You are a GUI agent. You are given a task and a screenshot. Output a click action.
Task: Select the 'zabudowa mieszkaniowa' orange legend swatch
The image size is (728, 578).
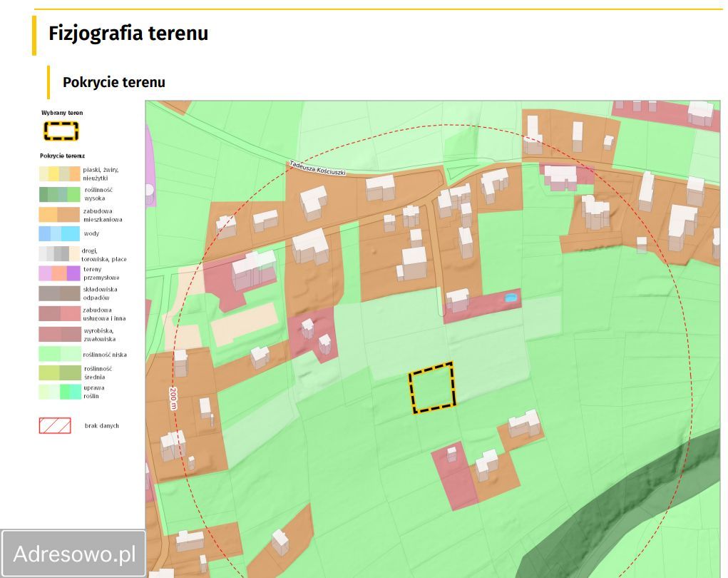pyautogui.click(x=59, y=214)
